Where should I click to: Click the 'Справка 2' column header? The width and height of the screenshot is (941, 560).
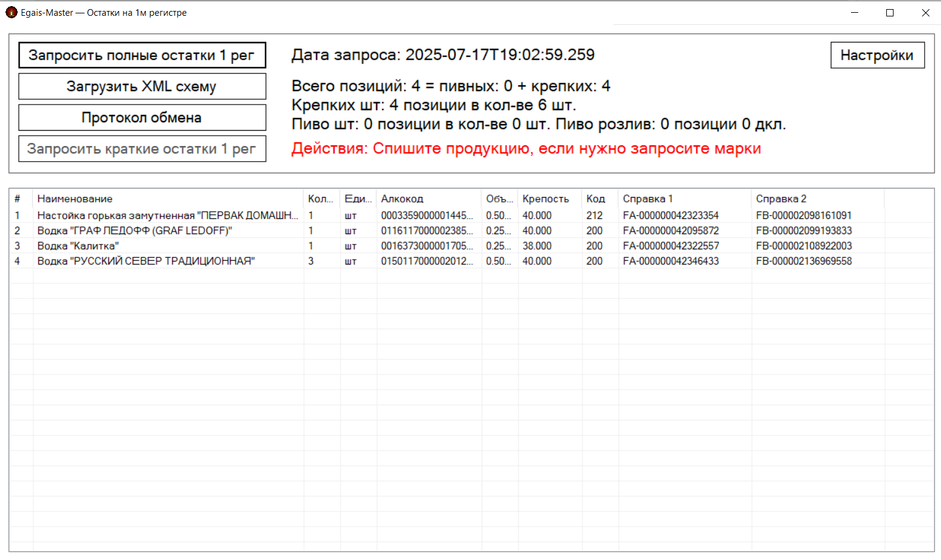pyautogui.click(x=780, y=199)
